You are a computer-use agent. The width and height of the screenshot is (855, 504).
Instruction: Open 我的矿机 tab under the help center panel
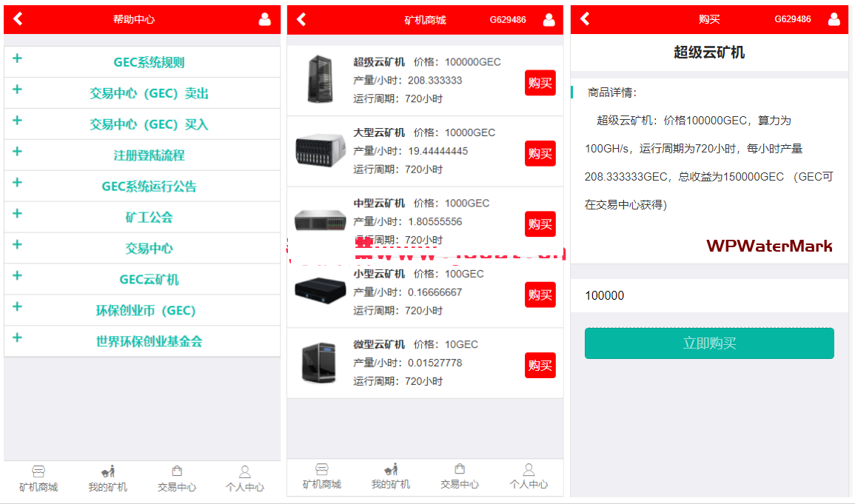coord(108,477)
